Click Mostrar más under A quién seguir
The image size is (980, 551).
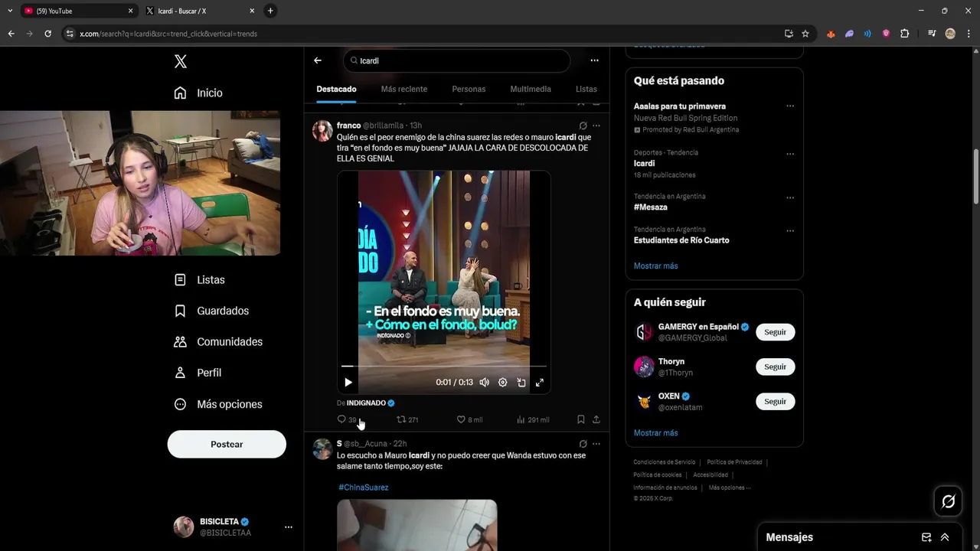(656, 433)
